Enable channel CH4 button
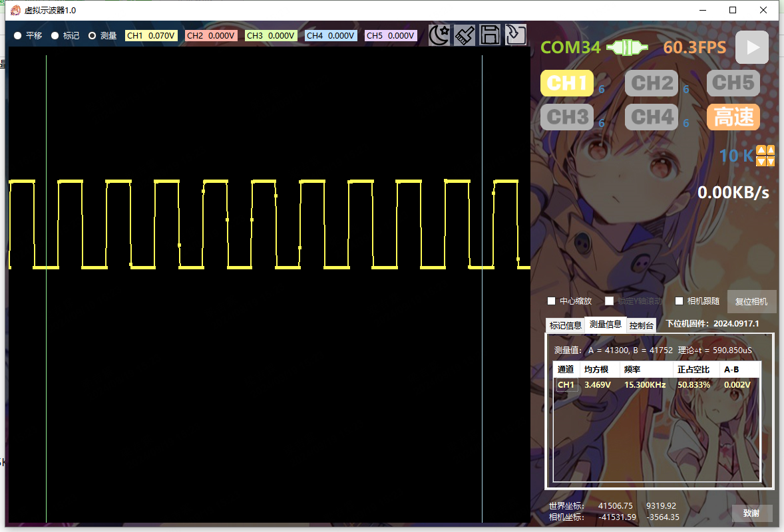The height and width of the screenshot is (532, 784). (x=652, y=117)
